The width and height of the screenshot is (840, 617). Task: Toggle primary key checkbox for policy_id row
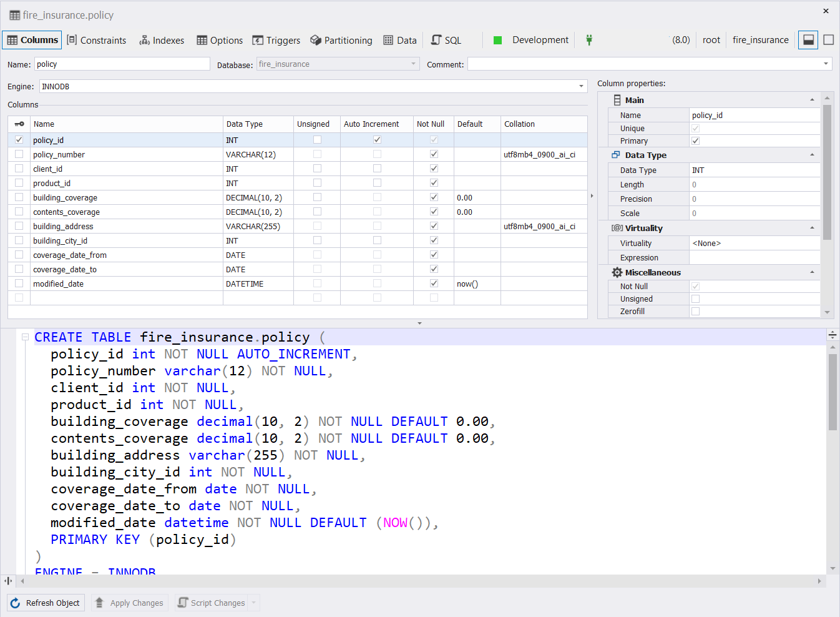(19, 140)
